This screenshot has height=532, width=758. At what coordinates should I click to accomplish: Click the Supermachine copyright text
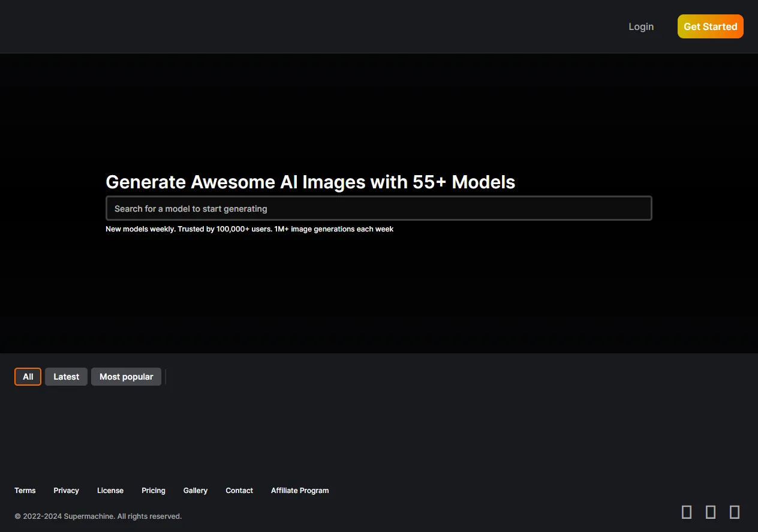(x=100, y=516)
